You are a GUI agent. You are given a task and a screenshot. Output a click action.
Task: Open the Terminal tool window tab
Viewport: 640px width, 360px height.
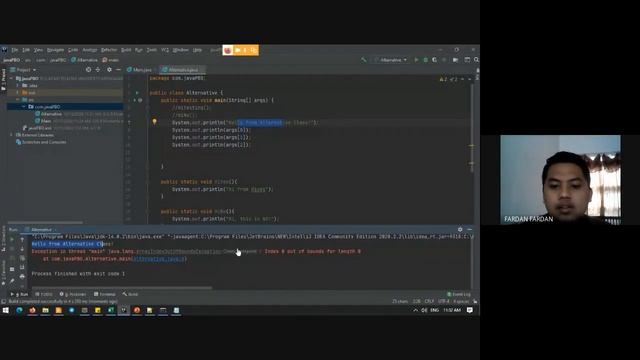click(x=105, y=294)
